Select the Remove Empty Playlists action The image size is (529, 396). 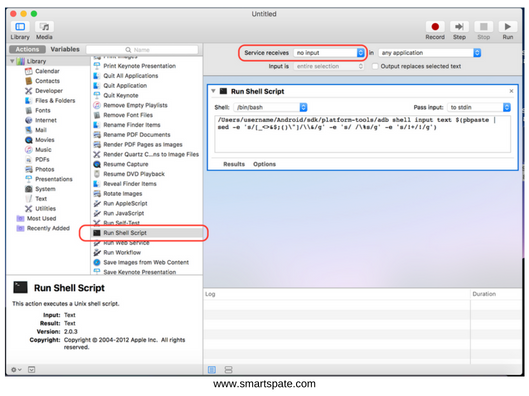click(135, 105)
